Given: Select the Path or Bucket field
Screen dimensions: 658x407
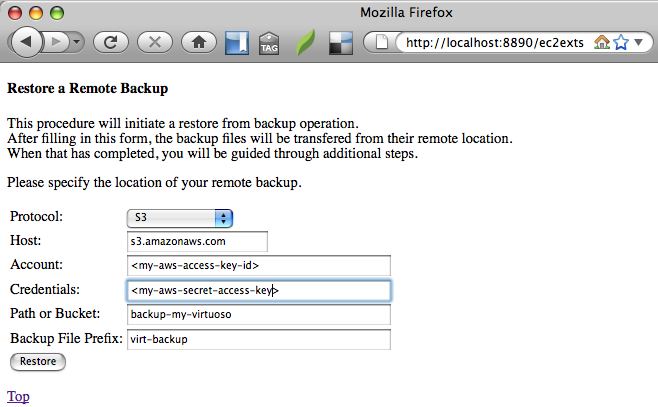Looking at the screenshot, I should point(258,315).
